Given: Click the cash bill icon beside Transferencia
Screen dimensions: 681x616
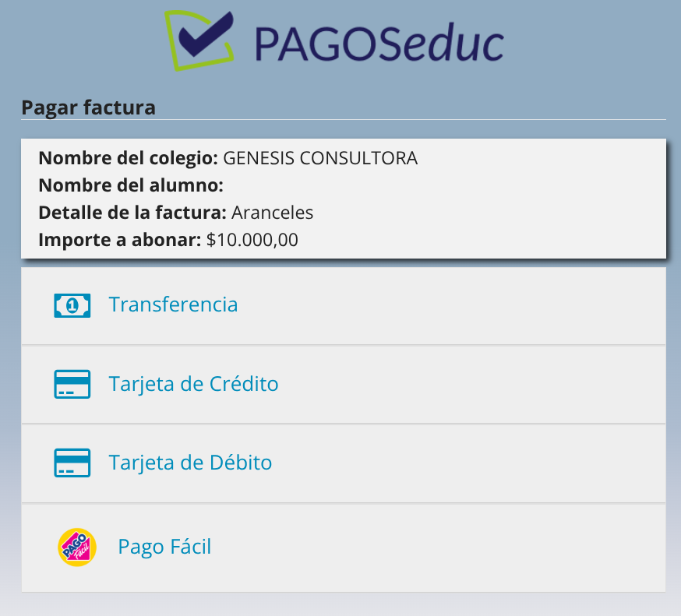Looking at the screenshot, I should (x=72, y=305).
